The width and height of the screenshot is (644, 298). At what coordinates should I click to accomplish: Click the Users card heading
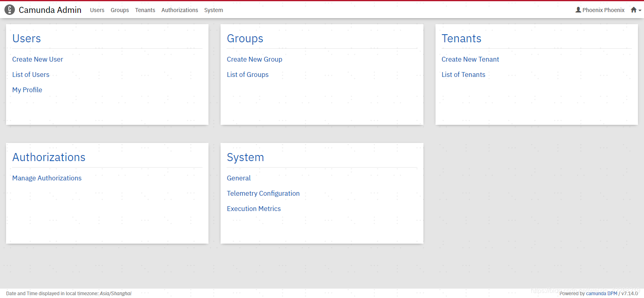click(27, 38)
